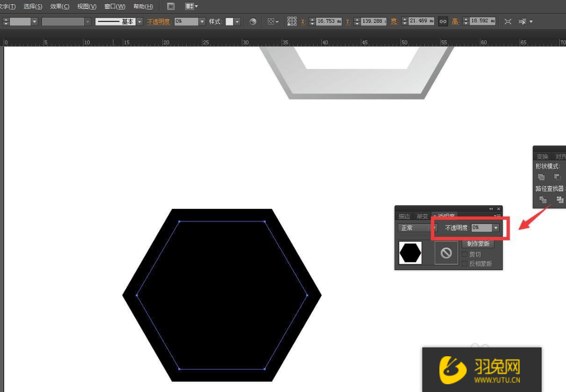Collapse the transparency panel with double arrows
This screenshot has width=566, height=392.
click(491, 209)
